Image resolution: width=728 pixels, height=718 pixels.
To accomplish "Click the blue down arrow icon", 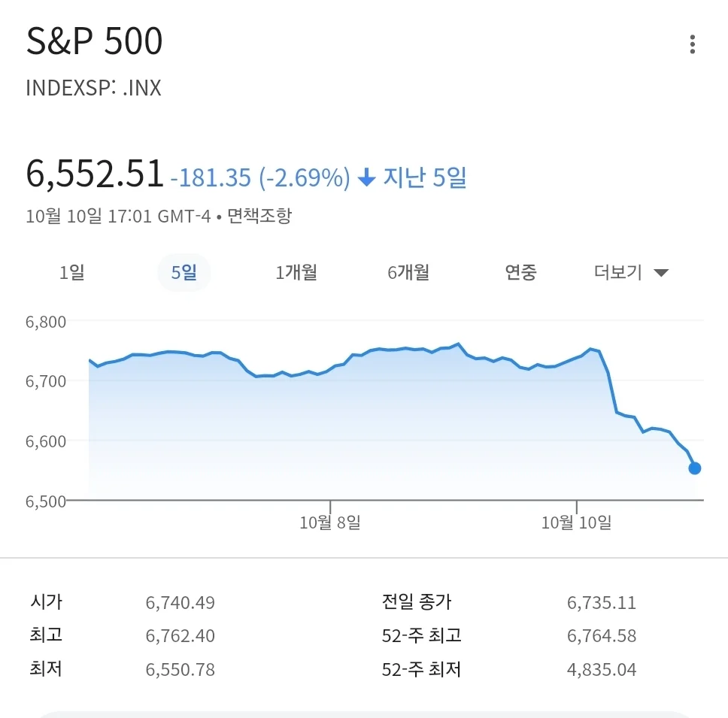I will point(366,178).
